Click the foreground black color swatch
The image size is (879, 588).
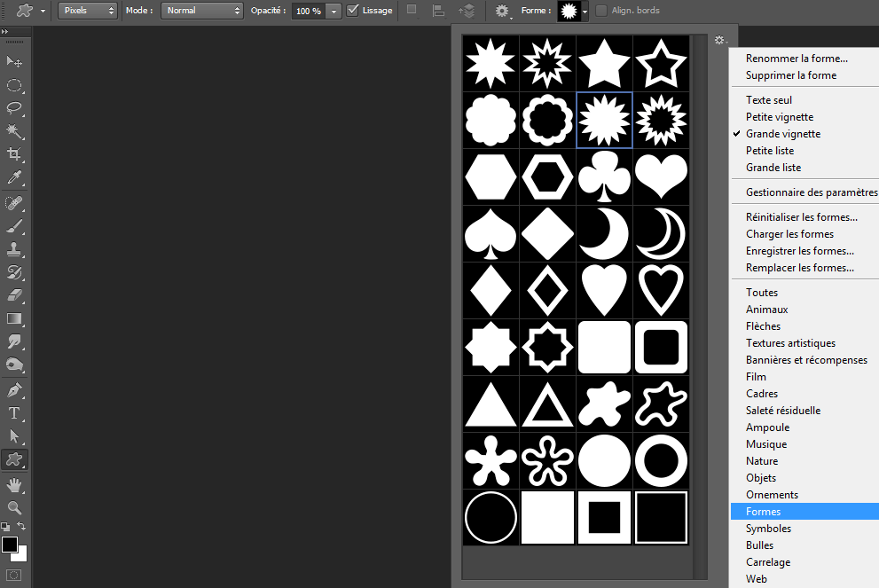(10, 544)
